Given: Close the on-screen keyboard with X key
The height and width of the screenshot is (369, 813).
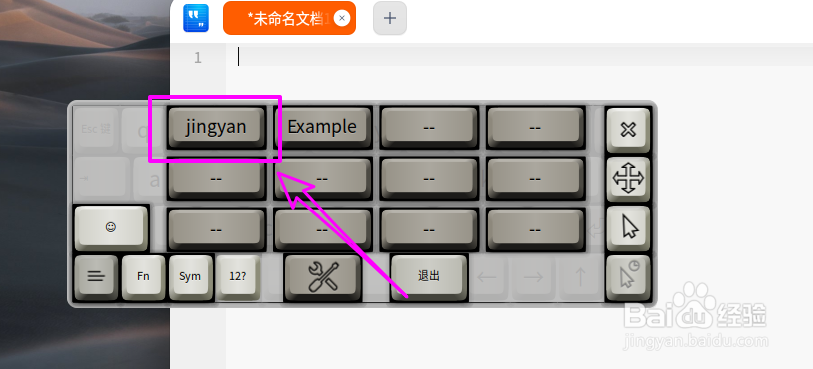Looking at the screenshot, I should (x=628, y=130).
